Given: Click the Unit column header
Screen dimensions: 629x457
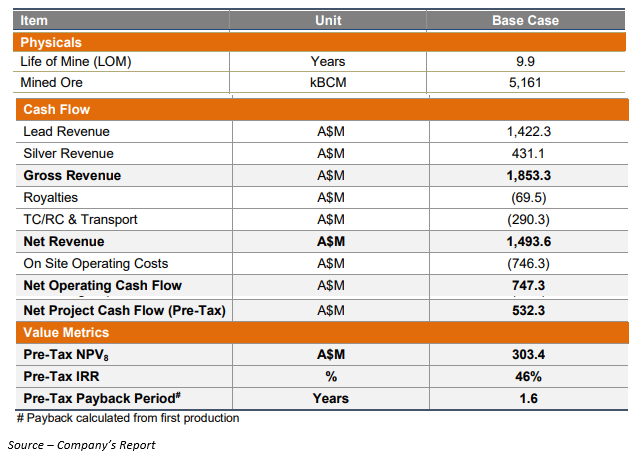Looking at the screenshot, I should click(329, 21).
